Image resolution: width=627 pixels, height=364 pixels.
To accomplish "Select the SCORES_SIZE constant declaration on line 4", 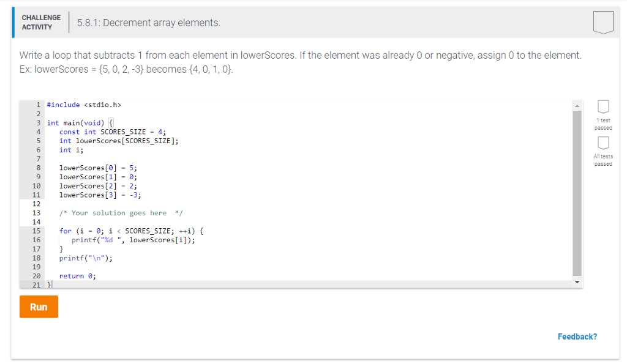I will pyautogui.click(x=115, y=132).
